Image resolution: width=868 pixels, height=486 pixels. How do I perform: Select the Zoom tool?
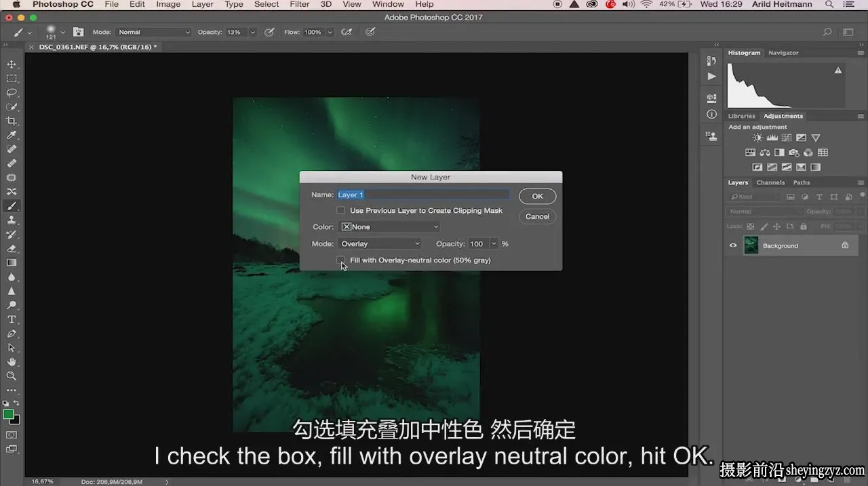pos(12,376)
